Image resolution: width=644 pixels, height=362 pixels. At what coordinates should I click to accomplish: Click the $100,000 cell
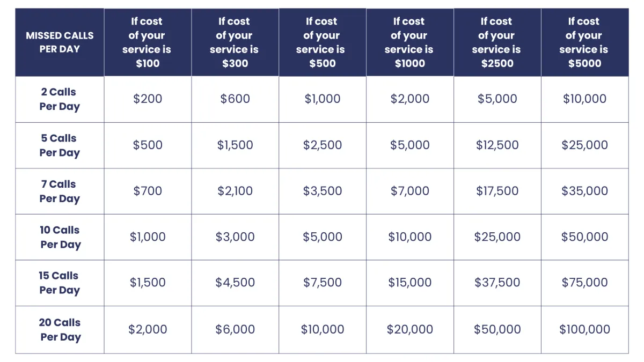point(585,330)
